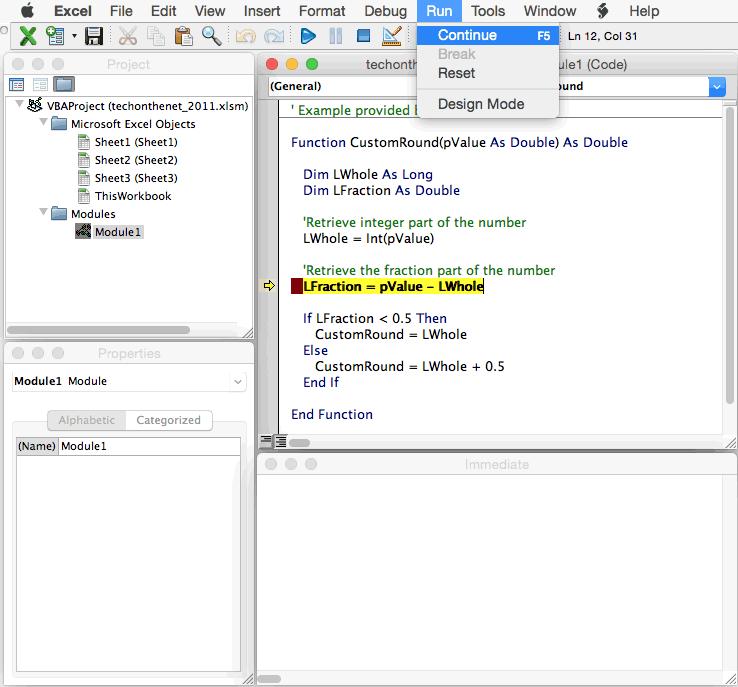The image size is (738, 687).
Task: Click the Paste clipboard icon
Action: coord(183,36)
